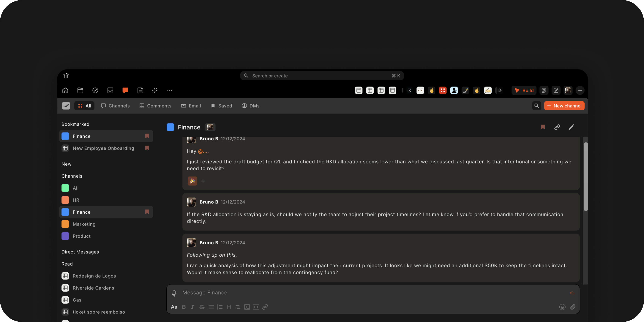
Task: Open the Home icon in top navigation
Action: (x=65, y=90)
